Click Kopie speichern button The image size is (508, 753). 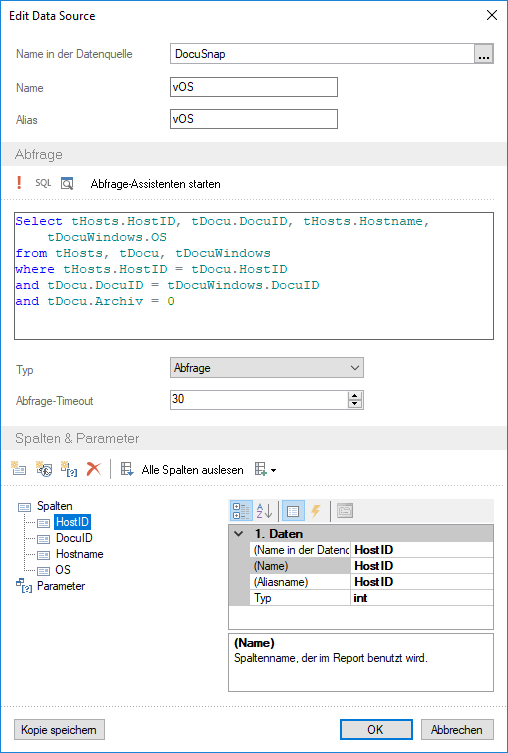coord(59,730)
